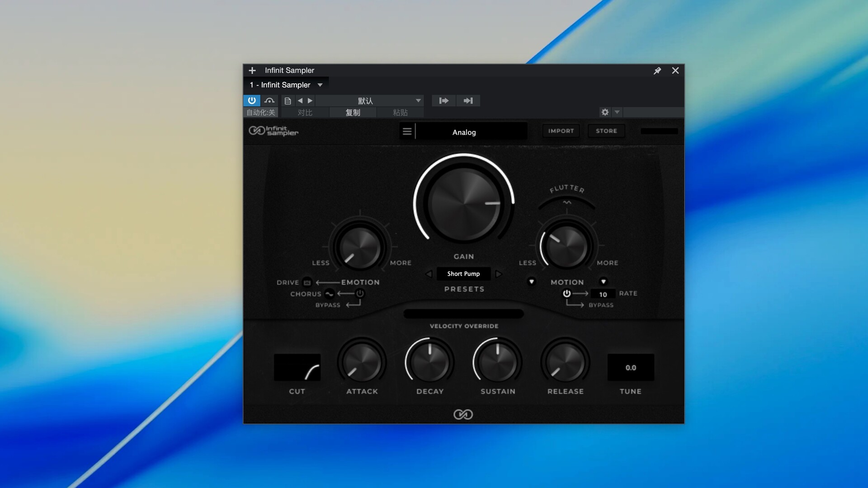
Task: Open the Motion shape dropdown arrow
Action: [532, 282]
